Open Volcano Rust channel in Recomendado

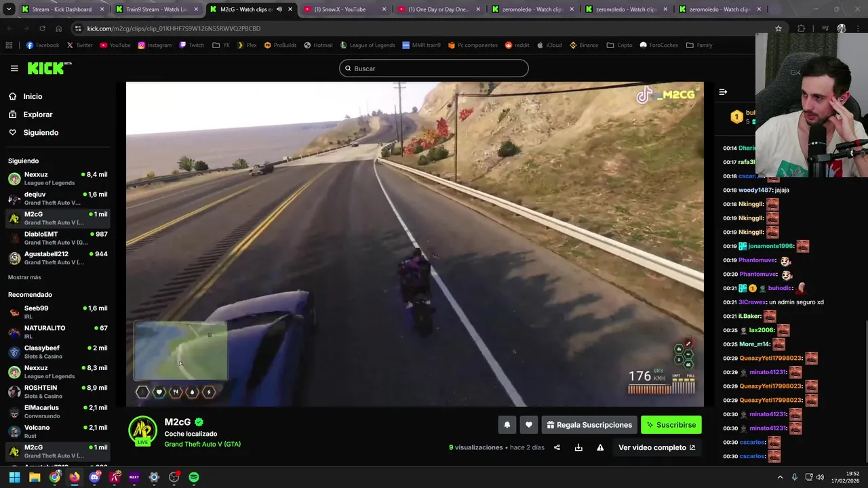pos(58,431)
